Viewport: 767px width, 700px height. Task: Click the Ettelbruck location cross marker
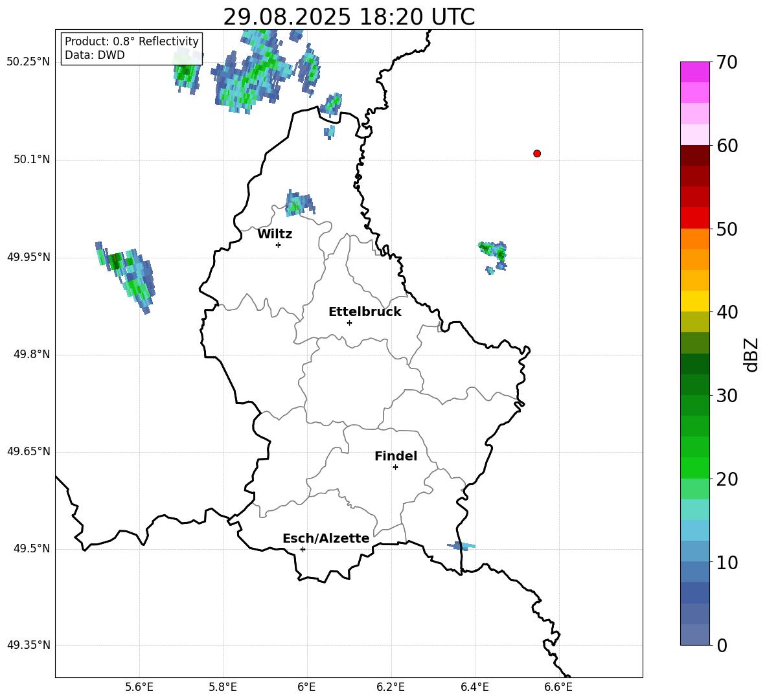[349, 322]
